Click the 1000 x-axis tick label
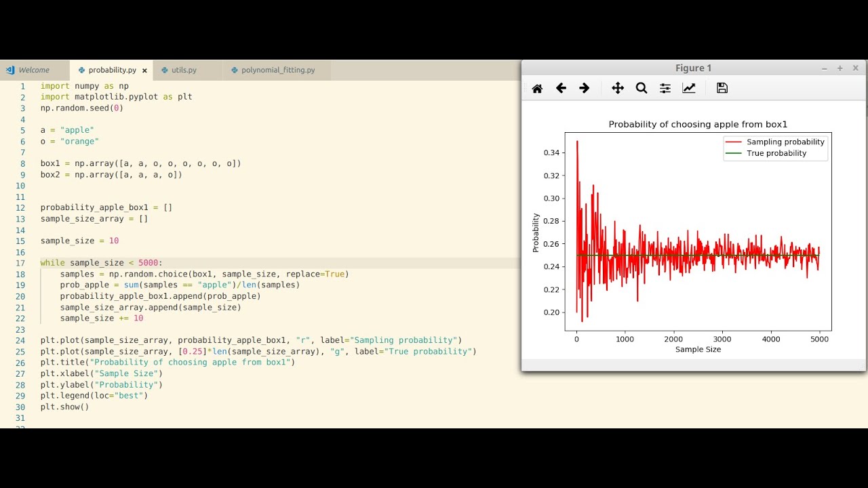This screenshot has width=868, height=488. click(x=625, y=340)
